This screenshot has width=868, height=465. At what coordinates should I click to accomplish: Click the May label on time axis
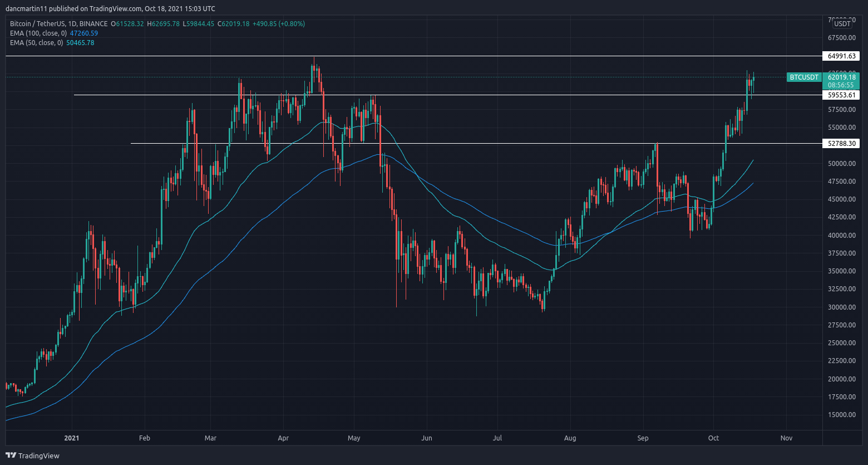click(x=354, y=438)
